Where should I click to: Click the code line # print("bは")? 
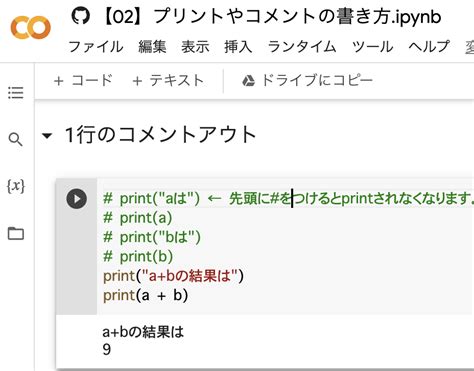152,237
